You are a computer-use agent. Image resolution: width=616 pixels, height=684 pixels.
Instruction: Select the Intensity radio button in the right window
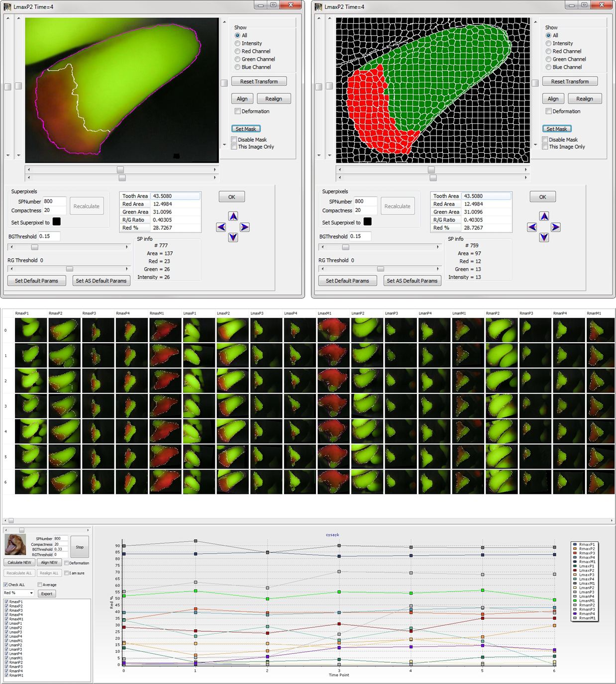(x=548, y=43)
